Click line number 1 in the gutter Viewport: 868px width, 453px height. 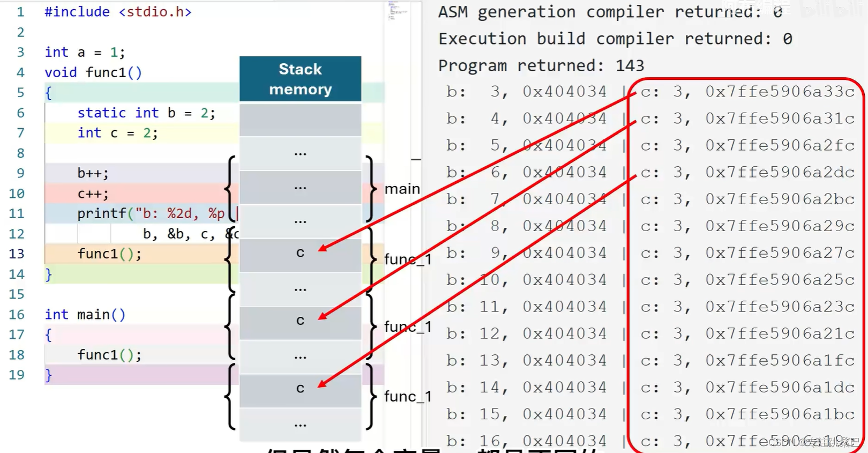(20, 12)
